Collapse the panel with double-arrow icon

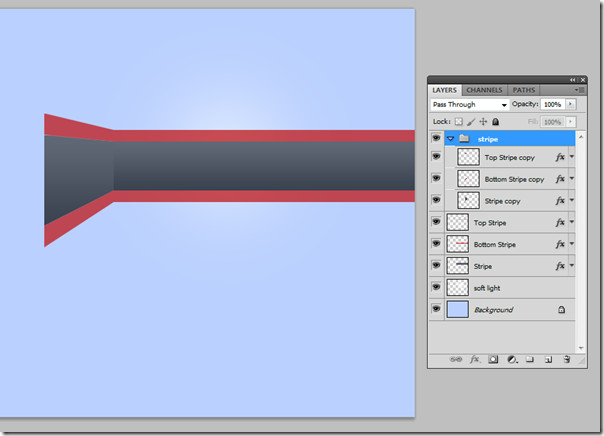[573, 80]
